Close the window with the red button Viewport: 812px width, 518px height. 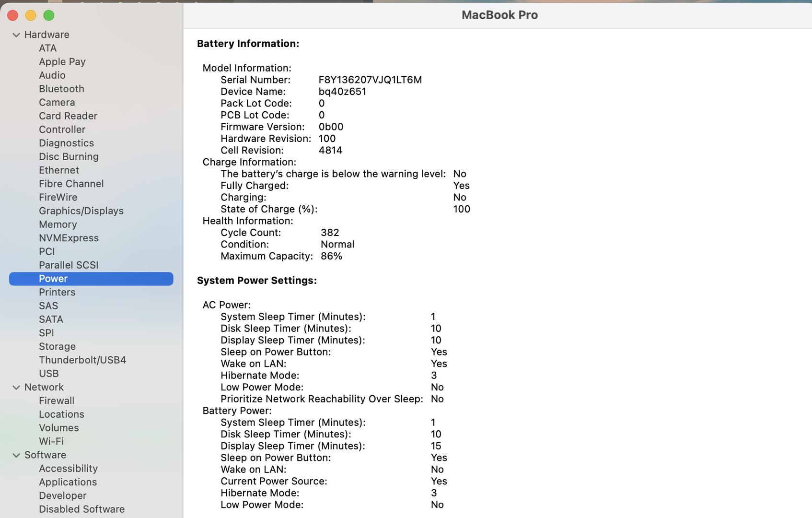click(12, 15)
